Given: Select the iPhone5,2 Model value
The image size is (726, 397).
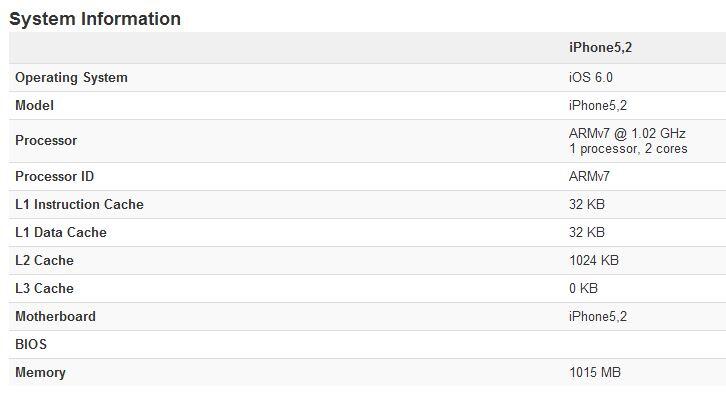Looking at the screenshot, I should click(x=598, y=106).
